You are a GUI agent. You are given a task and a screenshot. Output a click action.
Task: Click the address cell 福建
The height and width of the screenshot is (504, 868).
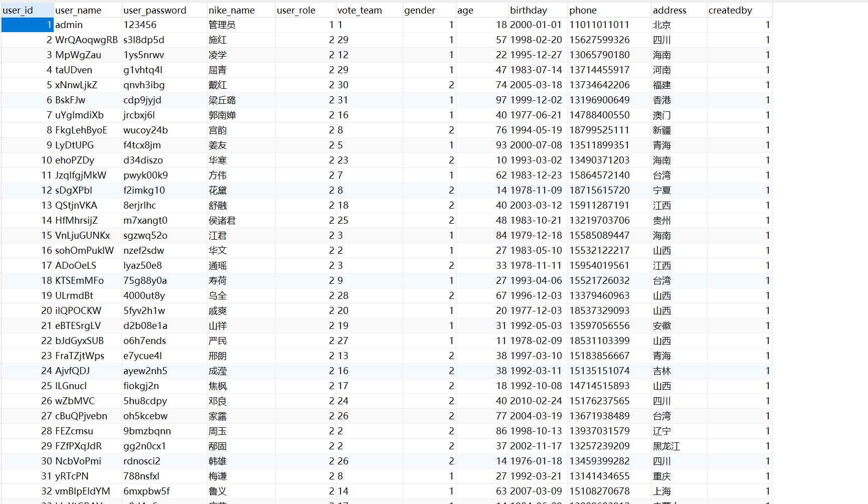[679, 85]
